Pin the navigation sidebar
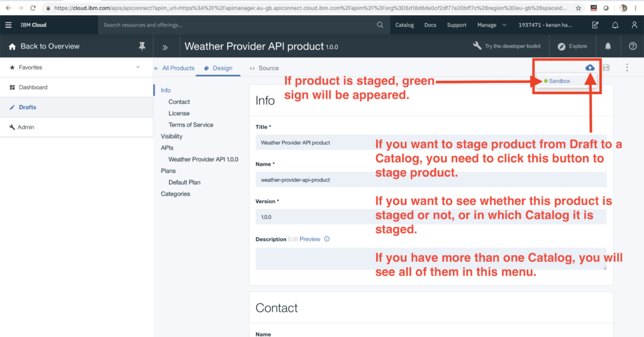The height and width of the screenshot is (337, 644). (142, 47)
